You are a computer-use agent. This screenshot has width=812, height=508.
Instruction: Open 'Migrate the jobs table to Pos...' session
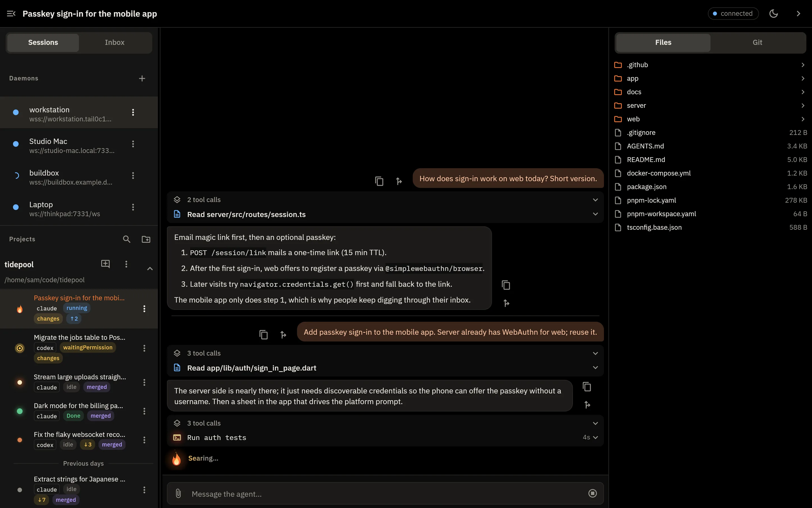point(79,348)
